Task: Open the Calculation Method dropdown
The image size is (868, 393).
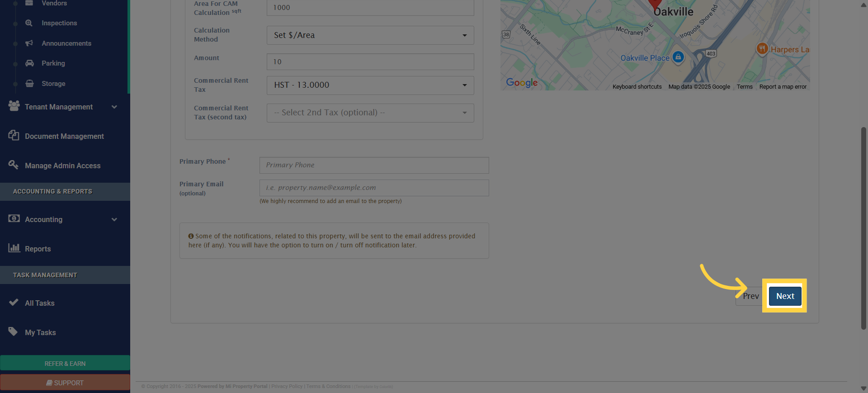Action: point(370,35)
